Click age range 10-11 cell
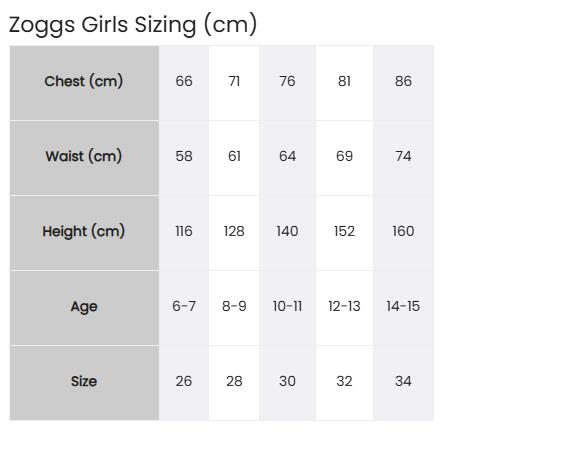 coord(287,308)
